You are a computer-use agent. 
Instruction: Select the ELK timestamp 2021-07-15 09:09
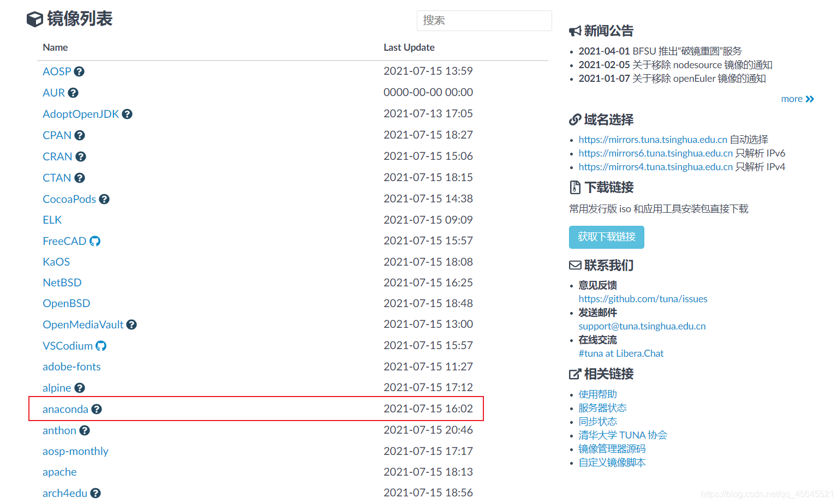pos(428,220)
